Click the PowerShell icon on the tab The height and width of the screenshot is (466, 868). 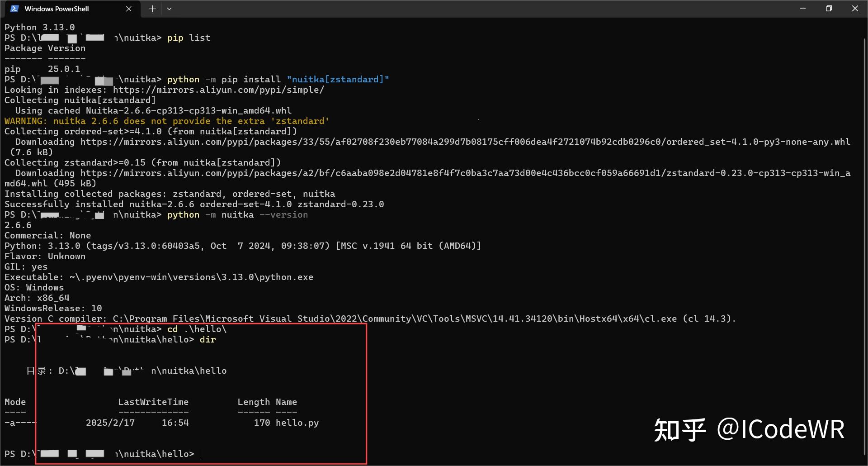pyautogui.click(x=14, y=8)
